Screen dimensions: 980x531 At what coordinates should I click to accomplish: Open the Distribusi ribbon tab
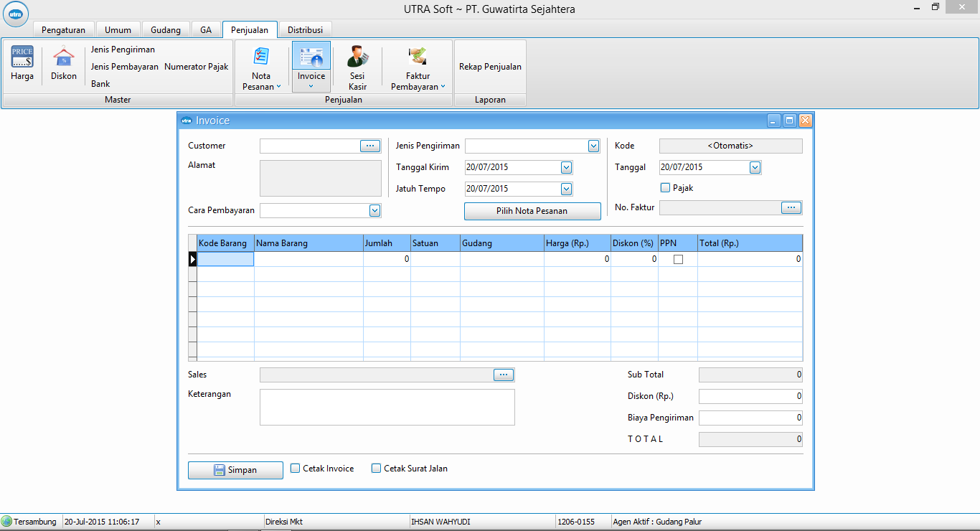[x=305, y=30]
